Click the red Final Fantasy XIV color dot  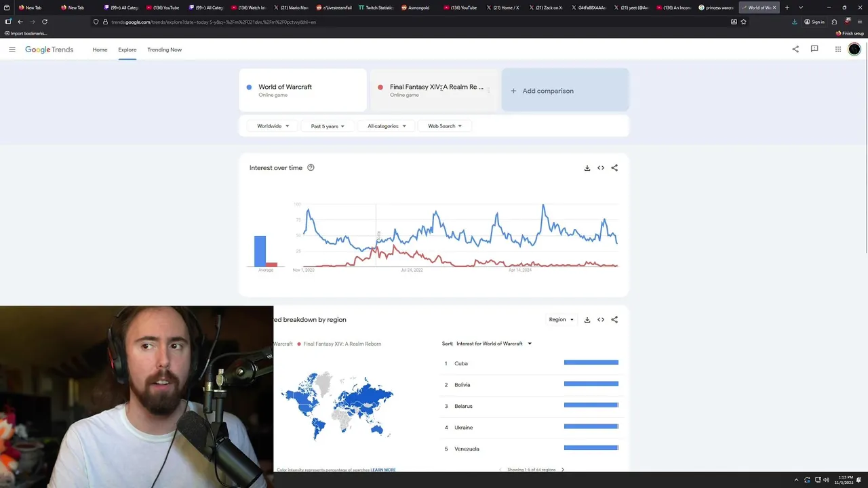tap(380, 87)
